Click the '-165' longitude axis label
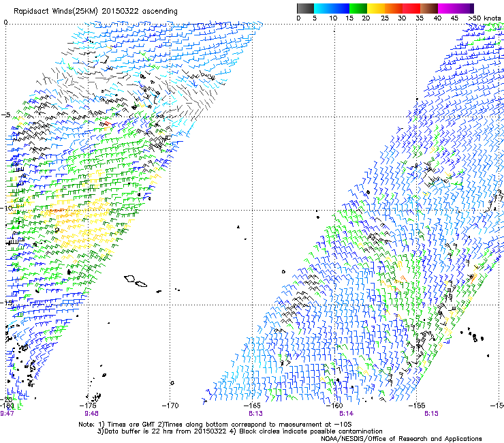This screenshot has height=443, width=504. [x=252, y=406]
